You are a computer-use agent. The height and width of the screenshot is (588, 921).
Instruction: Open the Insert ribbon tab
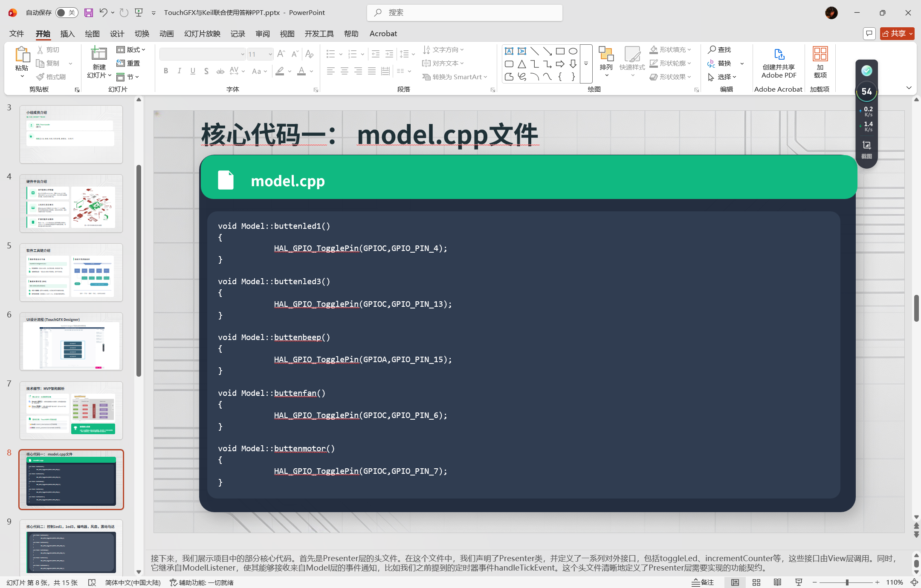pyautogui.click(x=67, y=34)
